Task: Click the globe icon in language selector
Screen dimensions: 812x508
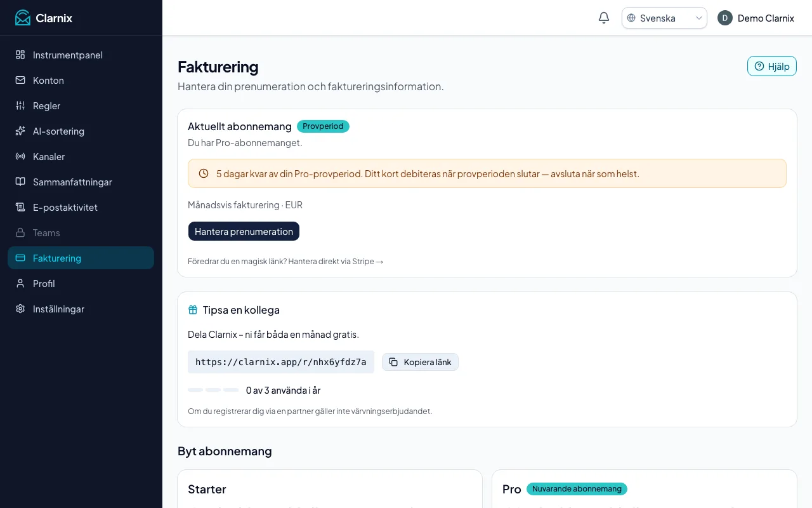Action: pos(631,18)
